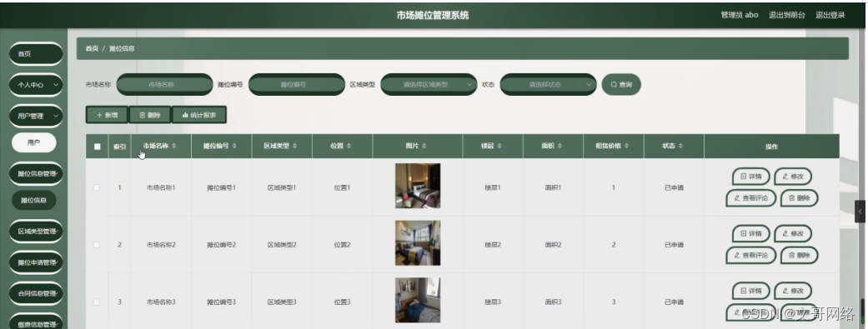Open the 统计报表 statistics report
Screen dimensions: 868x329
(198, 115)
